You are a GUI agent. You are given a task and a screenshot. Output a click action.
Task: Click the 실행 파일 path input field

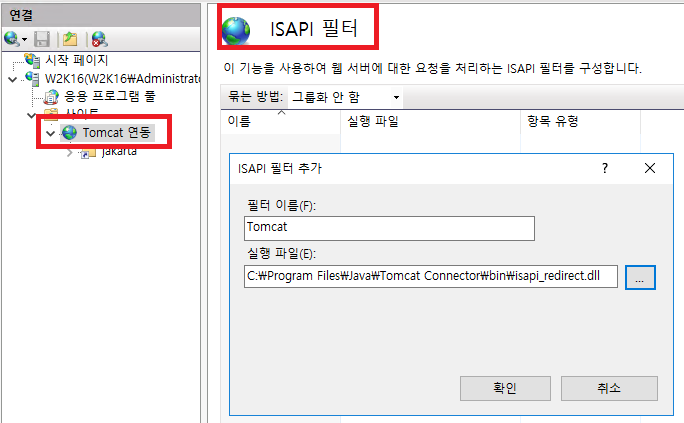(x=431, y=276)
